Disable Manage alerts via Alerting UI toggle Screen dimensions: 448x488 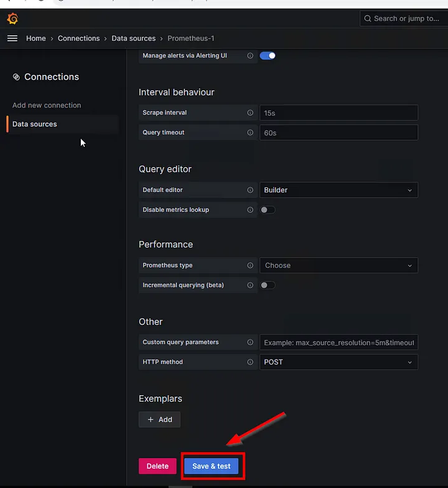(268, 55)
